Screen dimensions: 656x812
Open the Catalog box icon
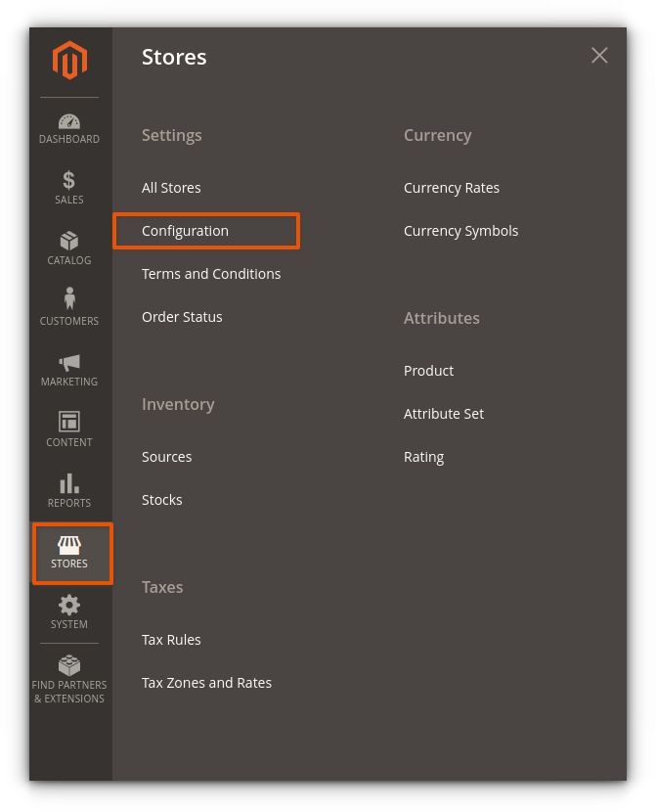[68, 241]
